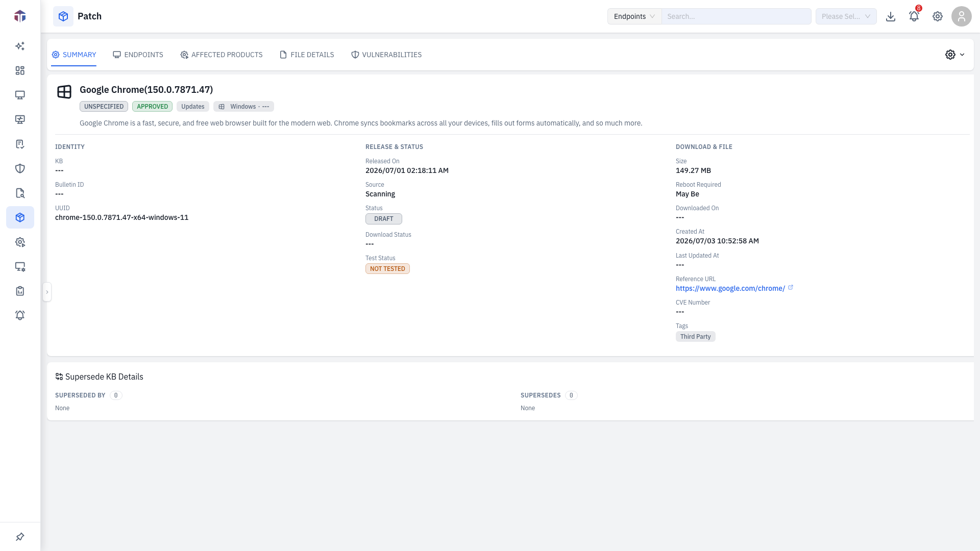980x551 pixels.
Task: Switch to the Endpoints tab
Action: [138, 55]
